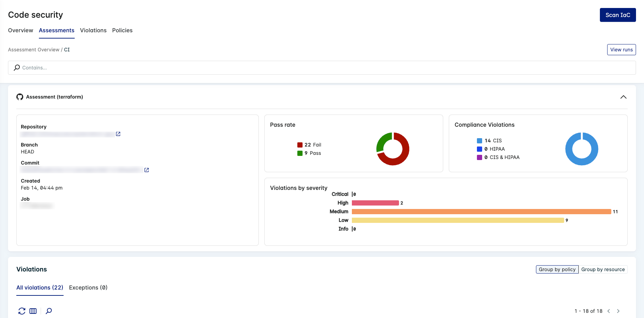The width and height of the screenshot is (644, 318).
Task: Open the column chooser icon
Action: click(x=33, y=311)
